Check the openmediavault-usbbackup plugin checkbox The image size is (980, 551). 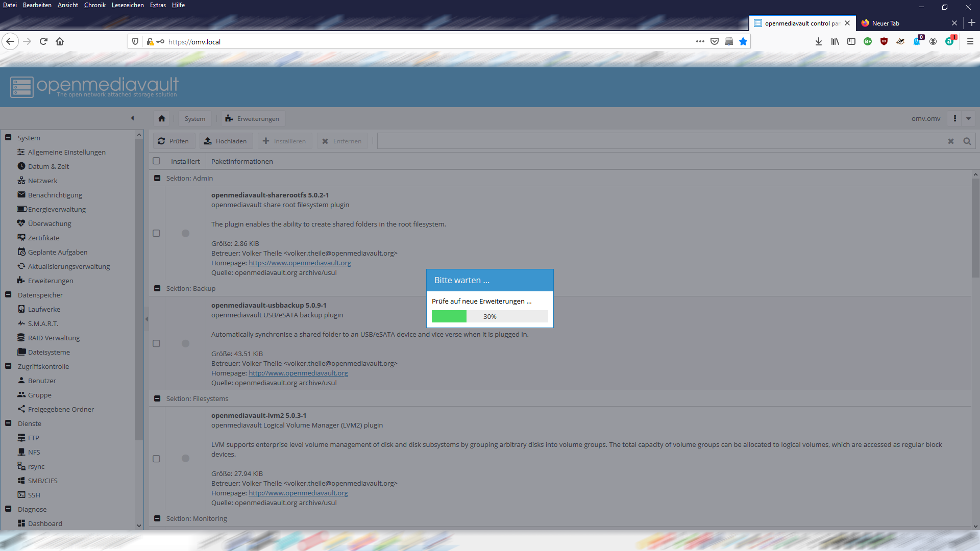(x=157, y=344)
